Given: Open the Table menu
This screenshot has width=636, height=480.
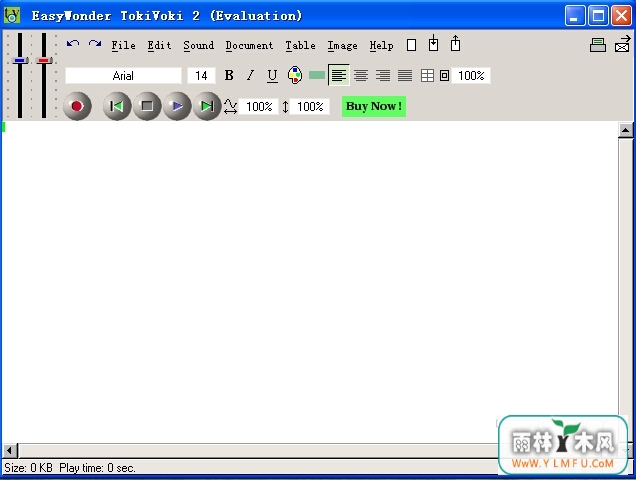Looking at the screenshot, I should point(300,45).
